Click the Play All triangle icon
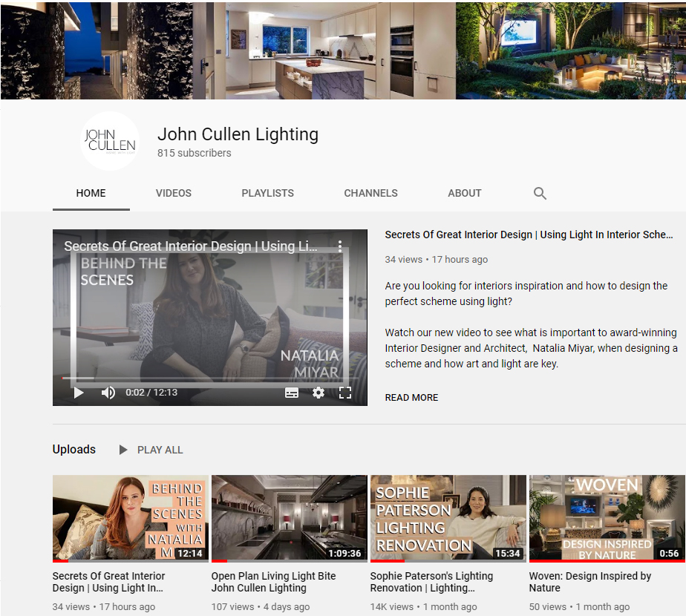686x616 pixels. coord(123,450)
